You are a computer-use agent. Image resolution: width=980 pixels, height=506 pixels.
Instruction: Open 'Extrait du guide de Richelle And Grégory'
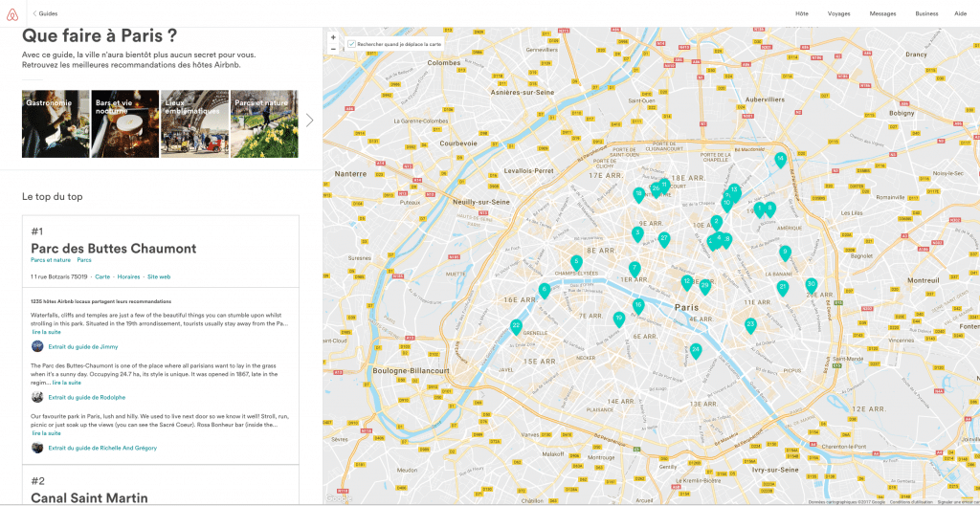102,448
